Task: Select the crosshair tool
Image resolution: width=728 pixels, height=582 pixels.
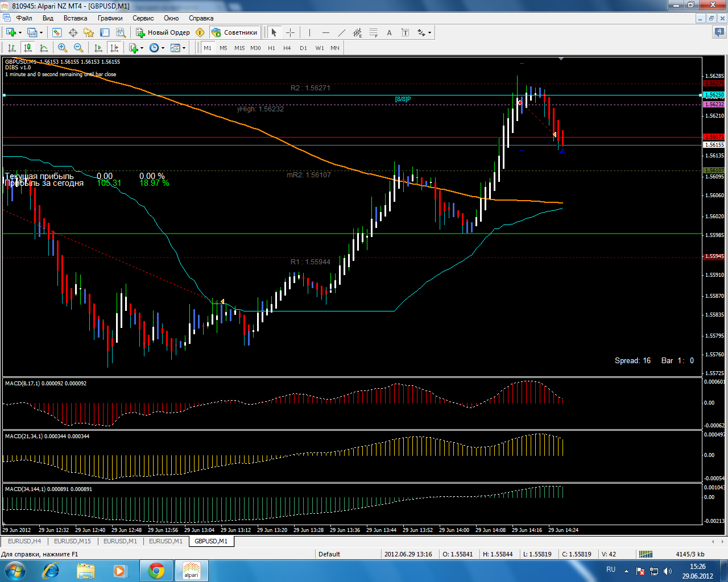Action: 290,32
